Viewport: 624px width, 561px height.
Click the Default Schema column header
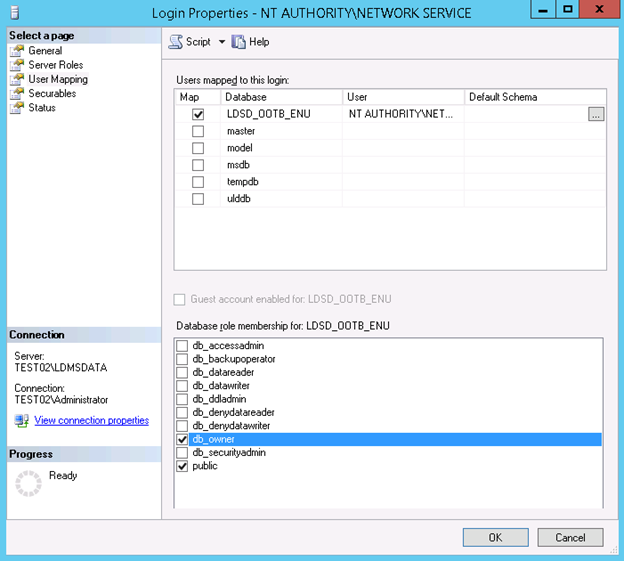(535, 97)
